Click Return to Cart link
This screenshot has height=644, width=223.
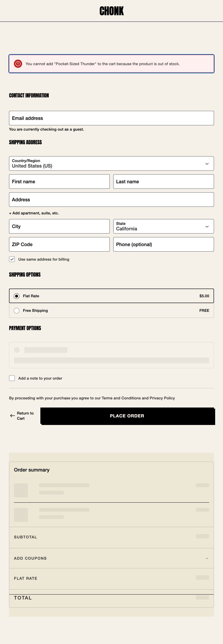tap(25, 416)
